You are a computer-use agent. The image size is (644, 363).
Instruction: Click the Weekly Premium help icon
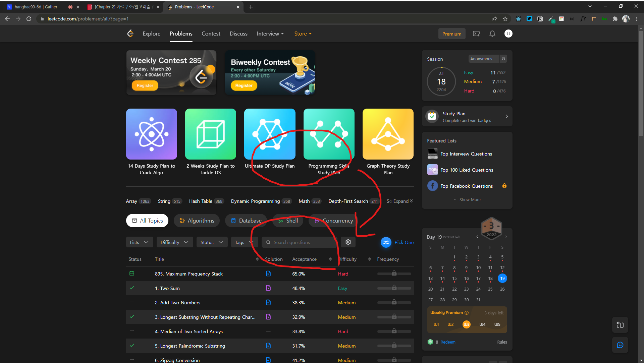pyautogui.click(x=467, y=313)
